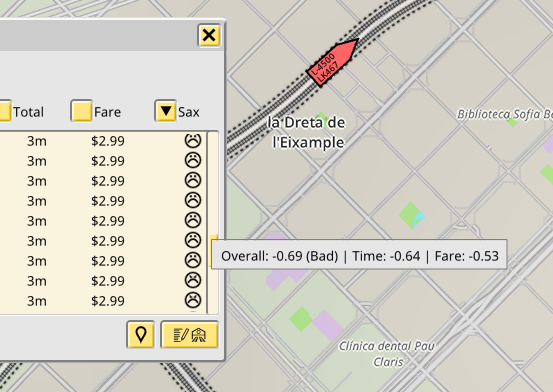Click the angry face in the last row
Image resolution: width=553 pixels, height=392 pixels.
click(193, 301)
